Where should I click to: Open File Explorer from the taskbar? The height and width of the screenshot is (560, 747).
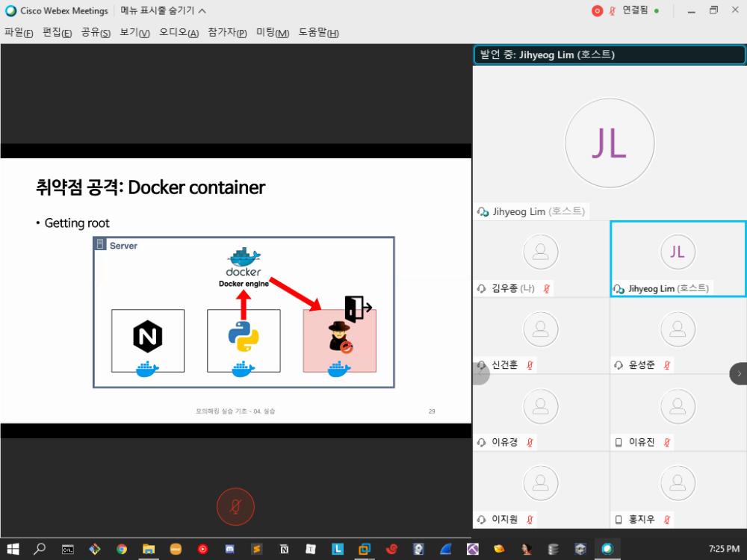[x=149, y=549]
